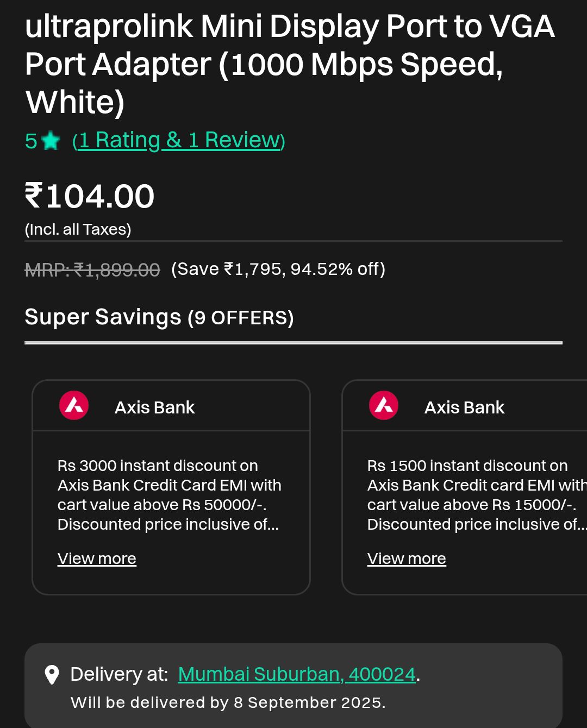
Task: Open the 1 Rating & 1 Review link
Action: tap(179, 140)
